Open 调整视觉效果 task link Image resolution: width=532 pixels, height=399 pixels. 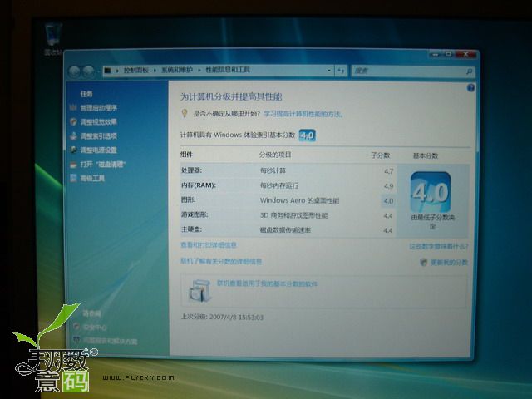pos(98,122)
